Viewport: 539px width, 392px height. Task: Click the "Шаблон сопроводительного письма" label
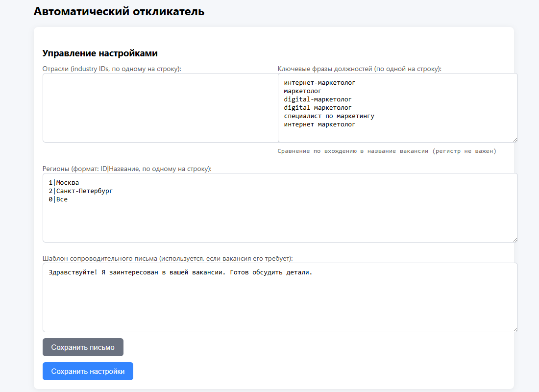[x=168, y=258]
